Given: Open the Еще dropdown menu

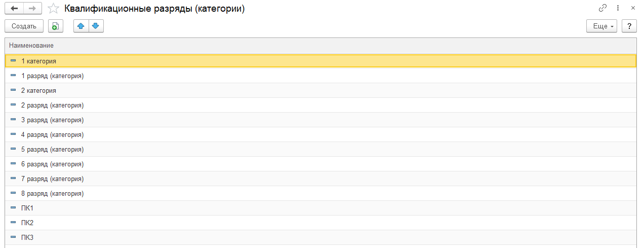Looking at the screenshot, I should [601, 26].
